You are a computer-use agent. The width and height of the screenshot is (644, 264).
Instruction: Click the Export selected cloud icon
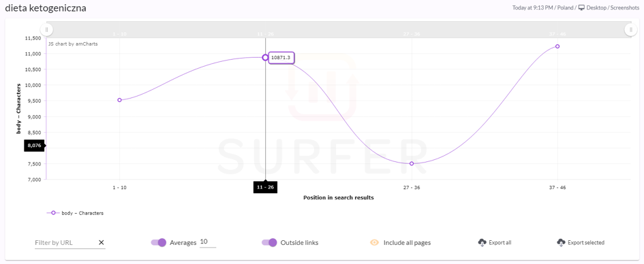(x=561, y=243)
